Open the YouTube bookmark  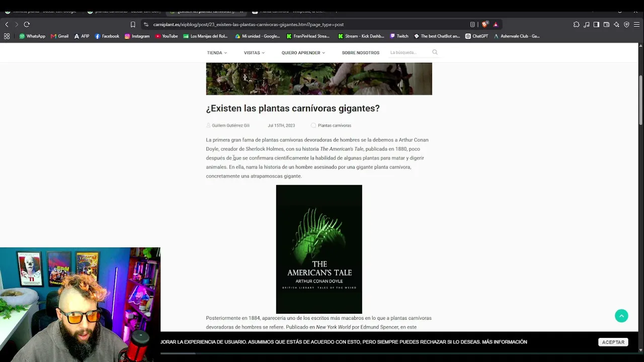167,36
